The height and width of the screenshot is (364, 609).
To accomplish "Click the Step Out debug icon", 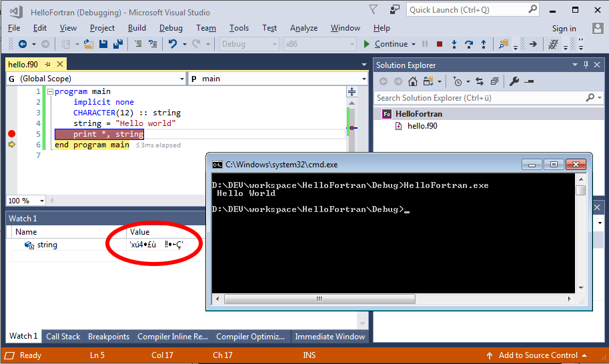I will 484,44.
